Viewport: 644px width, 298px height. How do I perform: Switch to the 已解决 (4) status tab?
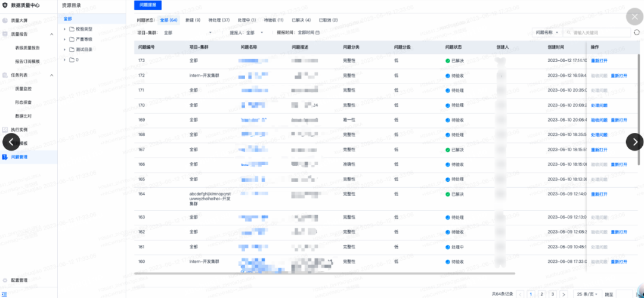[x=301, y=20]
